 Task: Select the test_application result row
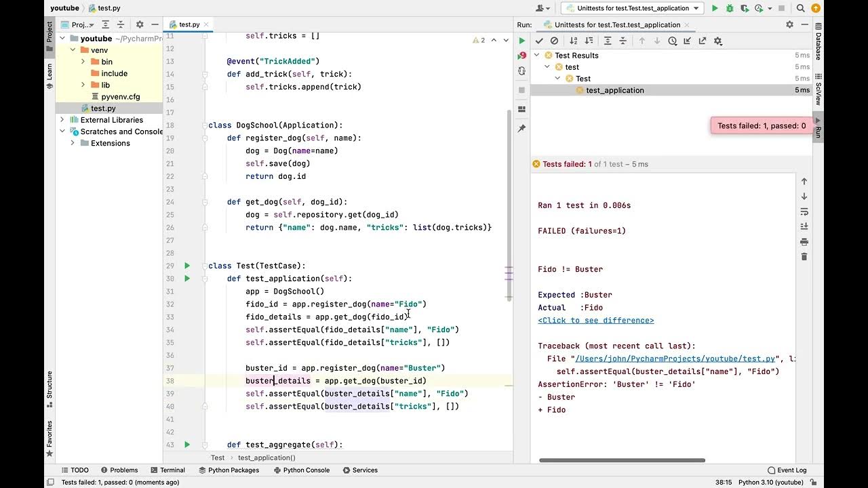pos(671,90)
